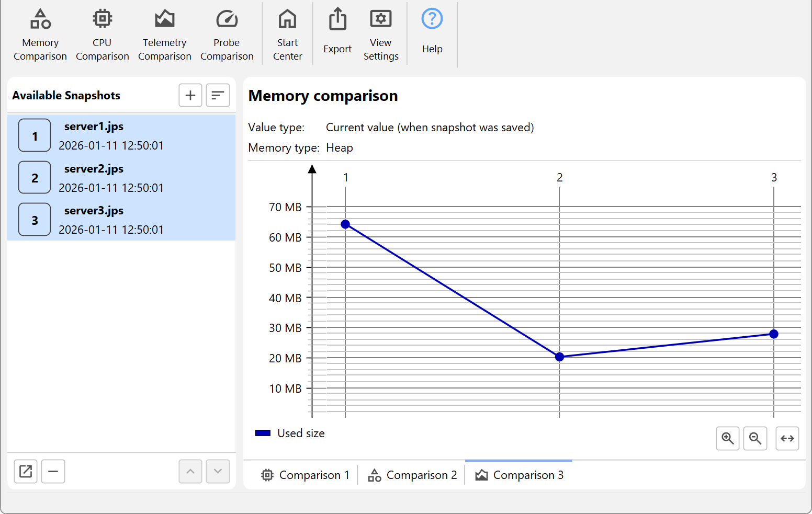Fit the chart to window width
Screen dimensions: 812x514
point(787,438)
